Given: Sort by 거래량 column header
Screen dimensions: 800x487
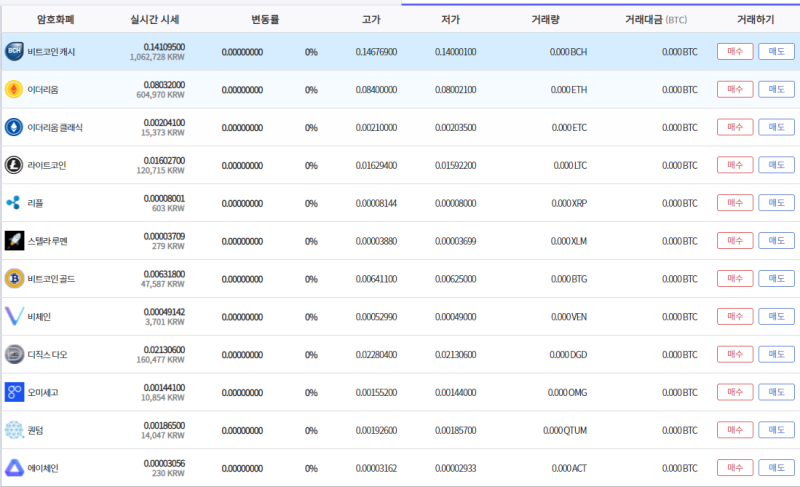Looking at the screenshot, I should click(545, 19).
